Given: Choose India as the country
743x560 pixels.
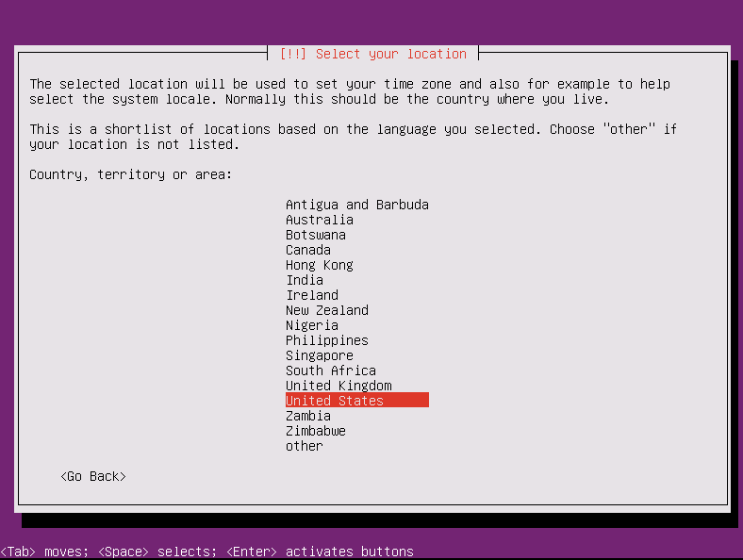Looking at the screenshot, I should point(305,280).
